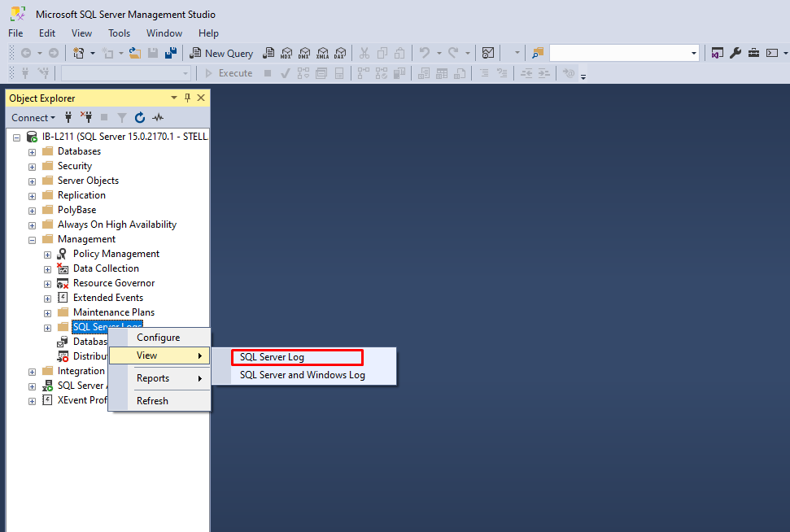Click the Properties wrench icon
Viewport: 790px width, 532px height.
tap(735, 53)
